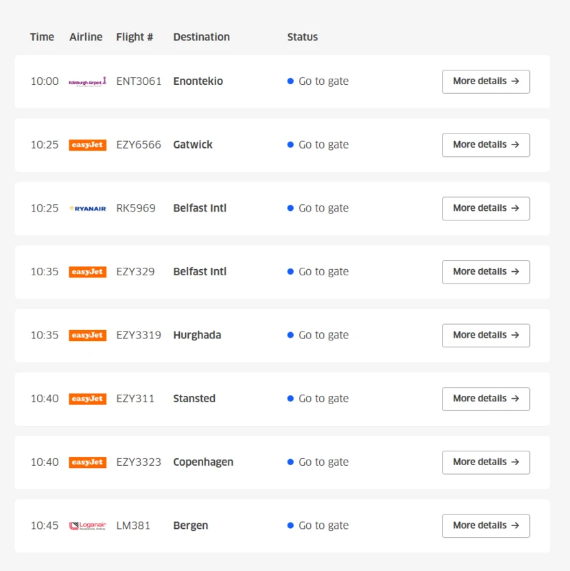This screenshot has height=571, width=570.
Task: Open More details for Gatwick flight
Action: (486, 145)
